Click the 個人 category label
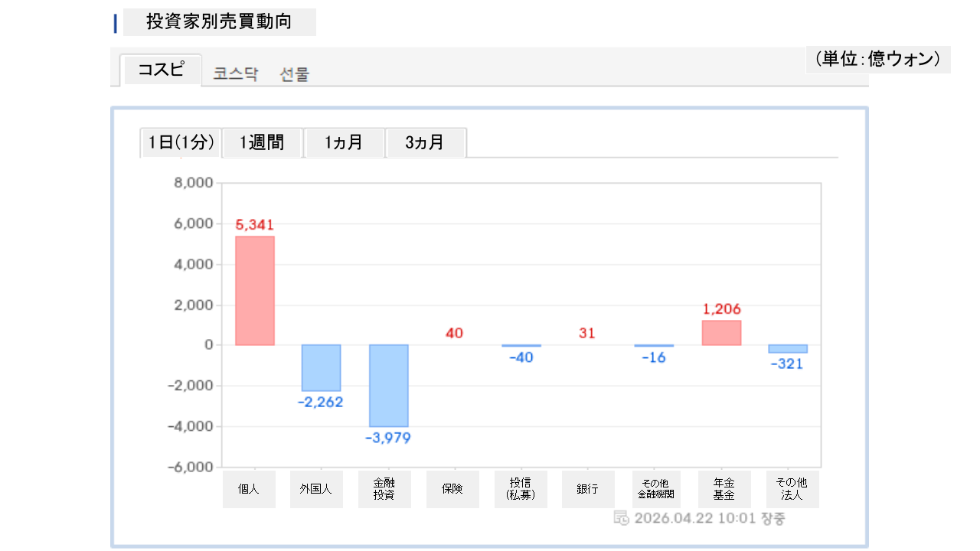This screenshot has width=980, height=551. pyautogui.click(x=249, y=489)
